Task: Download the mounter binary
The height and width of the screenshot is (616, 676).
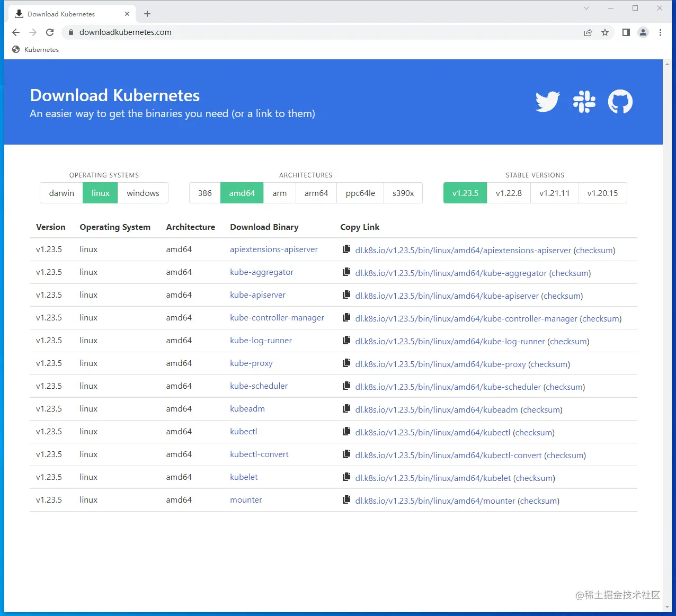Action: coord(246,499)
